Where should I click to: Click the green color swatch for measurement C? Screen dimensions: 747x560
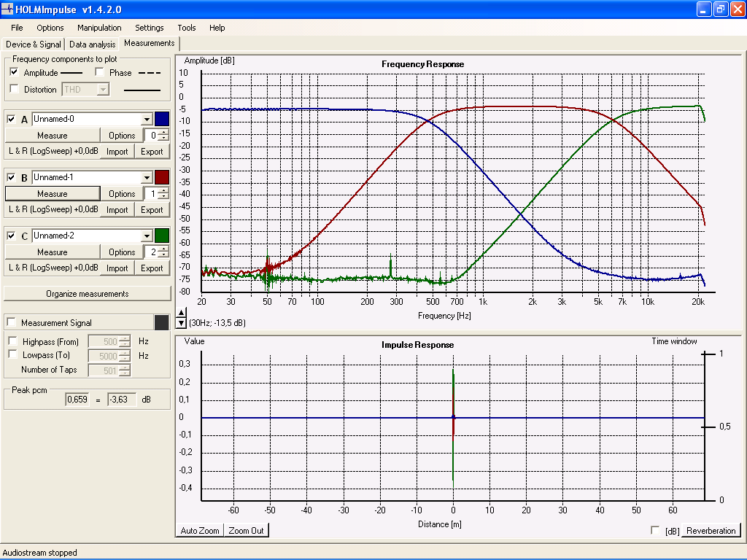pos(162,236)
